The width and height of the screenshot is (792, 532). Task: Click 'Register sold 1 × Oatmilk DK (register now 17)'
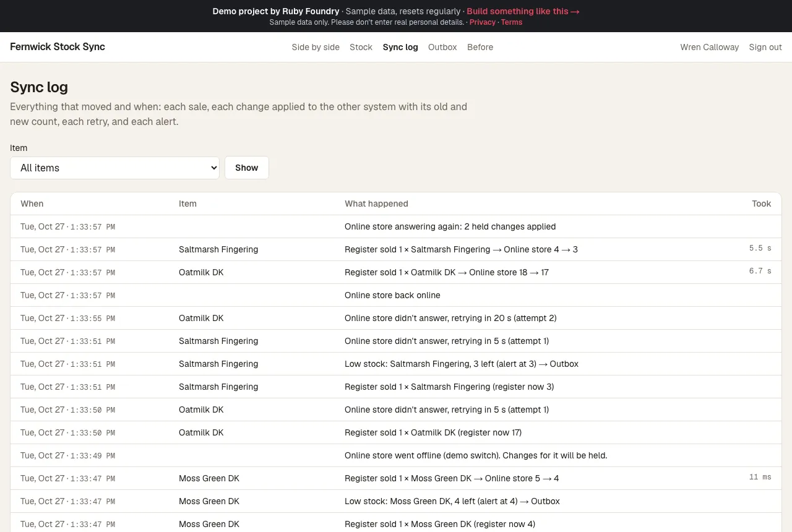[x=433, y=432]
